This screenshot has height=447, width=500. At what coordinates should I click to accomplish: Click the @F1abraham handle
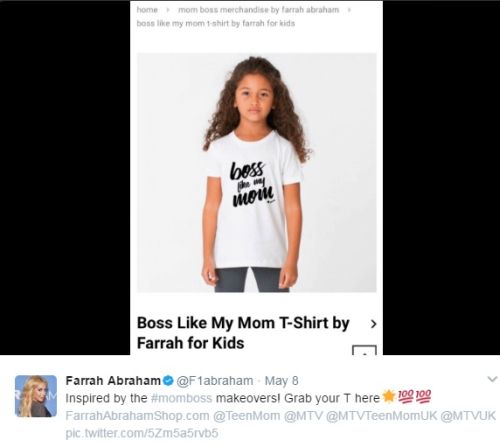(214, 381)
